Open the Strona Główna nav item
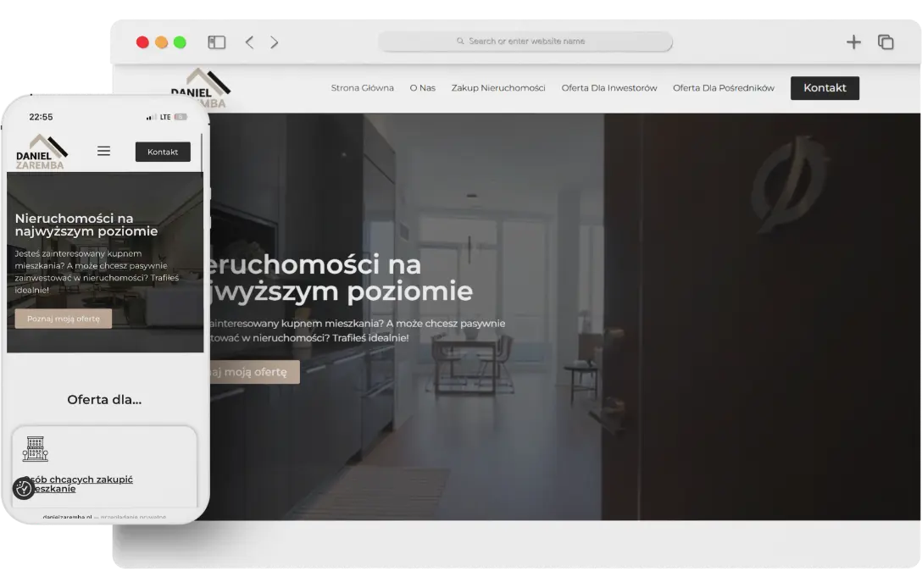The image size is (922, 588). (x=362, y=88)
